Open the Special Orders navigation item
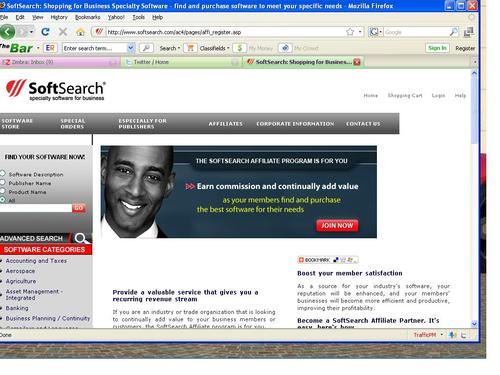The height and width of the screenshot is (375, 500). click(73, 124)
